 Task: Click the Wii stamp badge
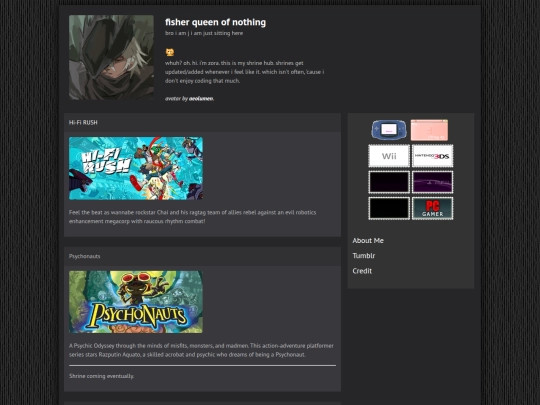(389, 156)
